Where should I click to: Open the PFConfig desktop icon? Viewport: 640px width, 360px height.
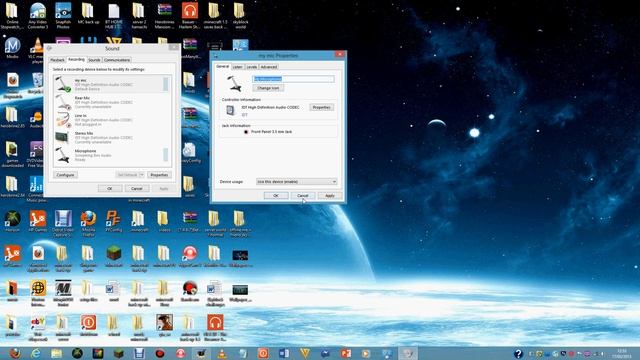(113, 222)
